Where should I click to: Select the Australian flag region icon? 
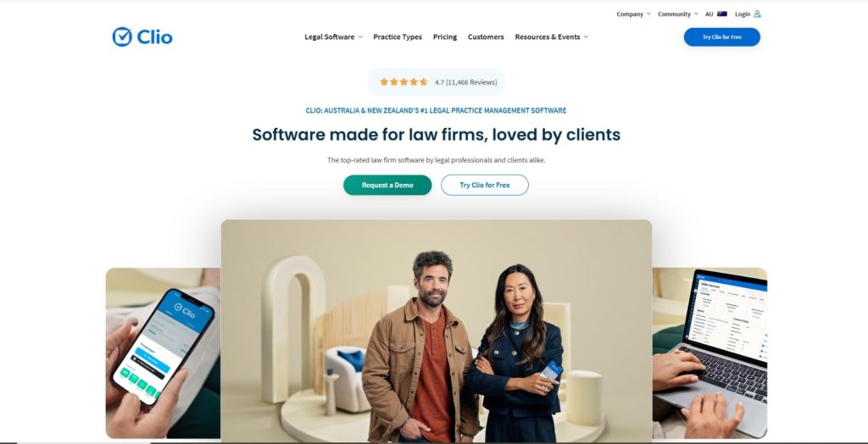pyautogui.click(x=722, y=14)
